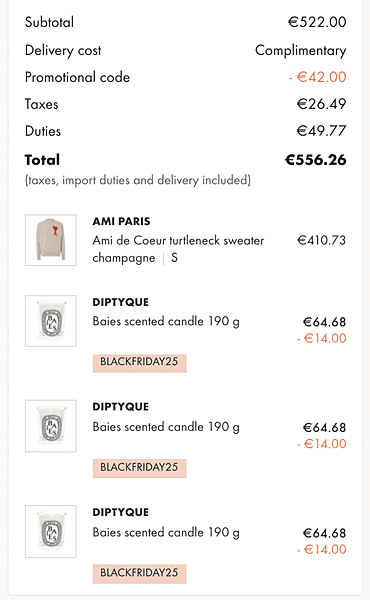
Task: Click the Duties €49.77 amount
Action: (321, 131)
